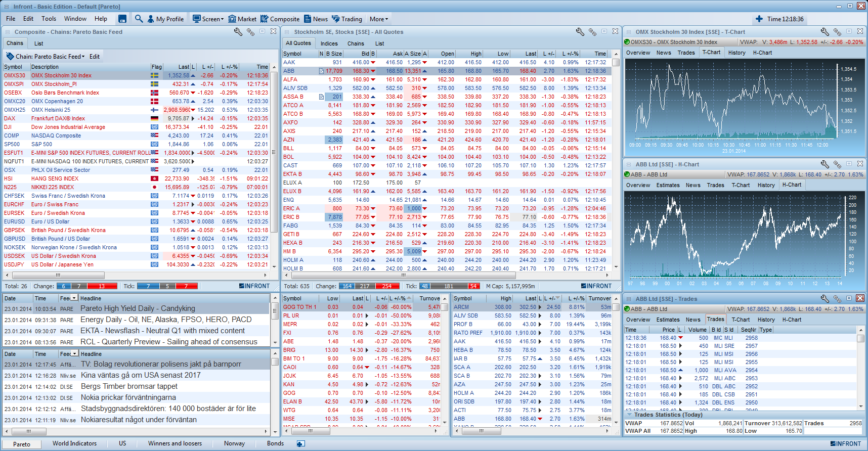Switch to List tab in Composite Chains panel

(39, 43)
